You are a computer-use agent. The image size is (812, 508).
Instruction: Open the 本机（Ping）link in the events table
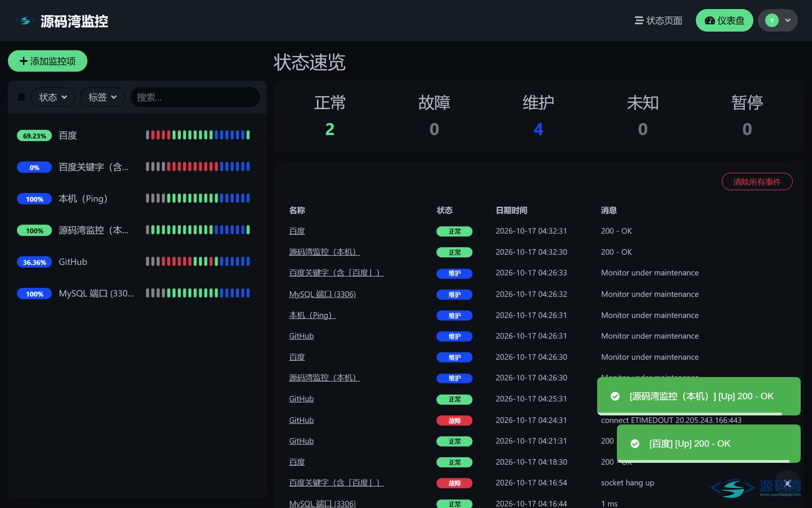[x=312, y=315]
